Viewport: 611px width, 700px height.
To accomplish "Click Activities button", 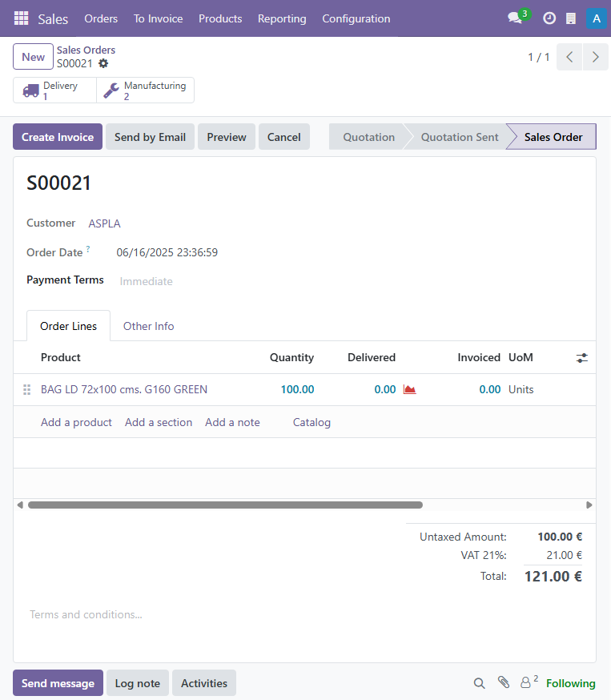I will tap(204, 683).
